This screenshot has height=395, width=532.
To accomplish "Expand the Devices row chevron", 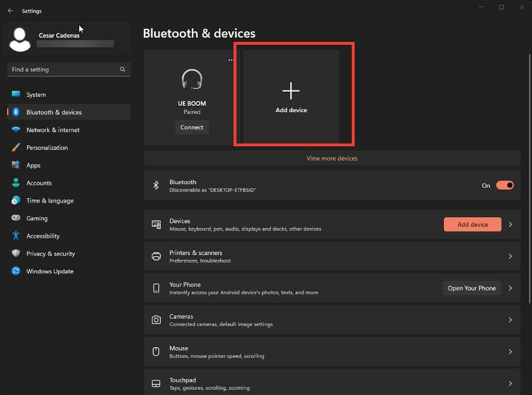I will (x=510, y=225).
